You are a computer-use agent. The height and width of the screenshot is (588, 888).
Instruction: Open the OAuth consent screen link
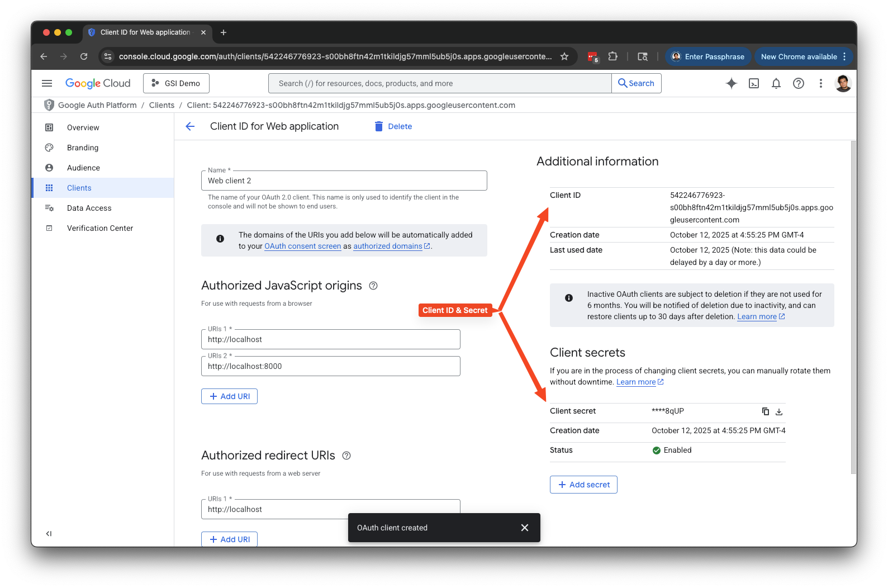point(302,246)
